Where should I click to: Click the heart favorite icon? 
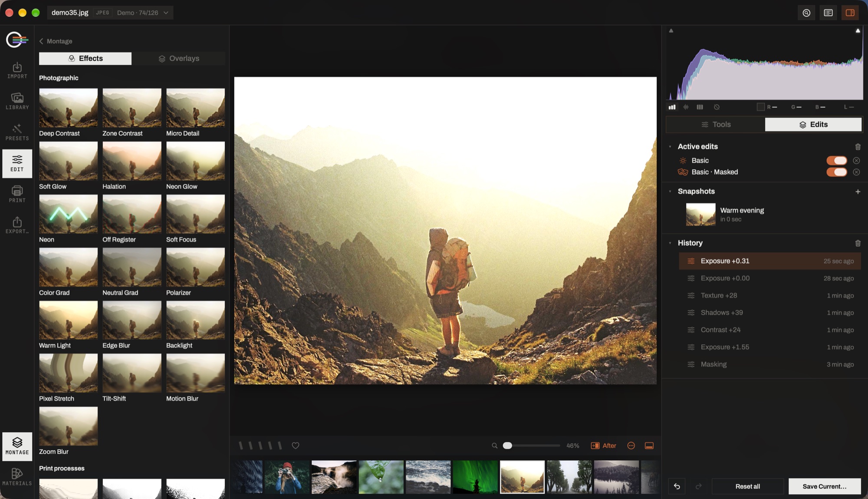coord(296,446)
